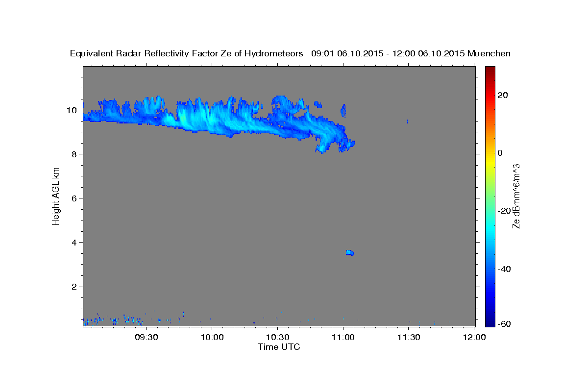The image size is (588, 392).
Task: Click the '10:30' time tick label
Action: pos(277,337)
